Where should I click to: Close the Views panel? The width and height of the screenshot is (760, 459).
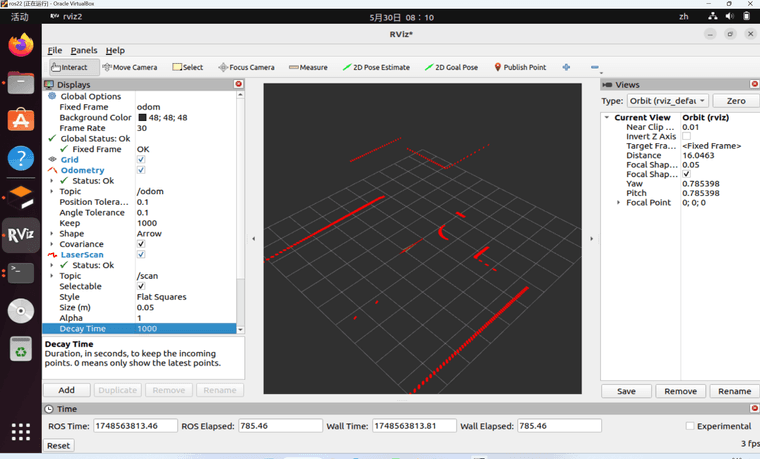click(755, 84)
